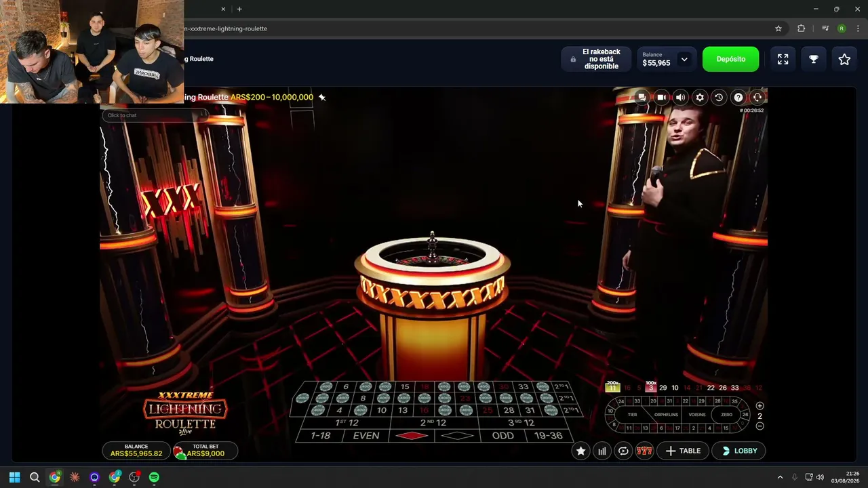Return to the LOBBY
The height and width of the screenshot is (488, 868).
(x=738, y=451)
